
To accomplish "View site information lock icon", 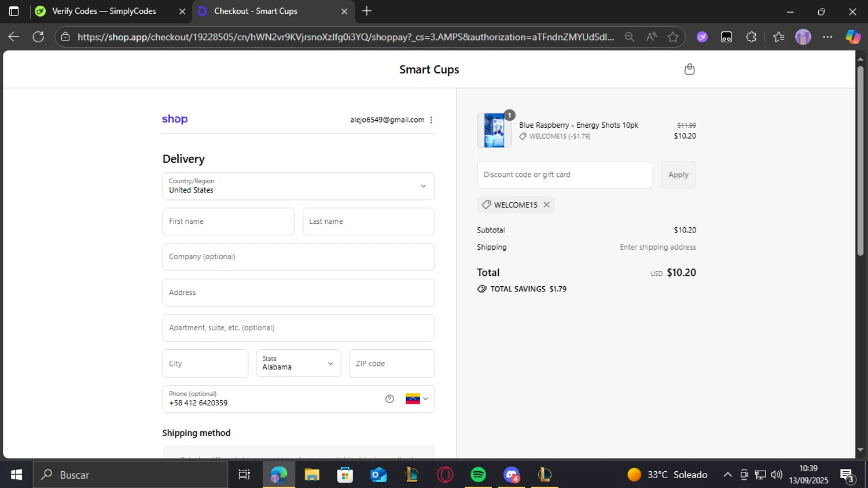I will 65,37.
